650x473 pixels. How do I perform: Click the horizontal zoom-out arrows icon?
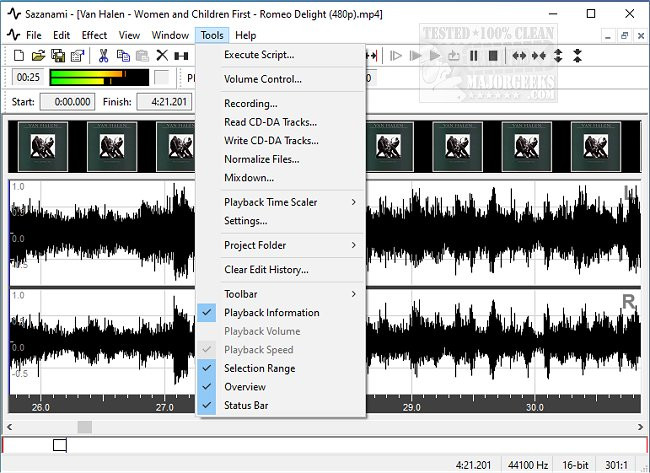(539, 56)
